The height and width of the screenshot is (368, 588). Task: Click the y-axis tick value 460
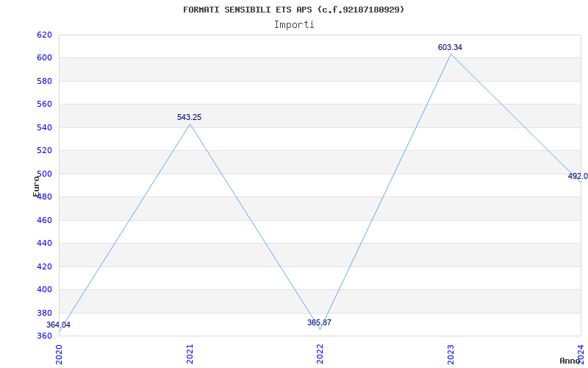pos(44,220)
